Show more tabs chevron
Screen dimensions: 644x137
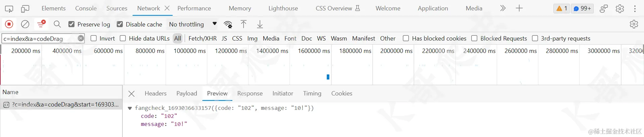pyautogui.click(x=503, y=8)
